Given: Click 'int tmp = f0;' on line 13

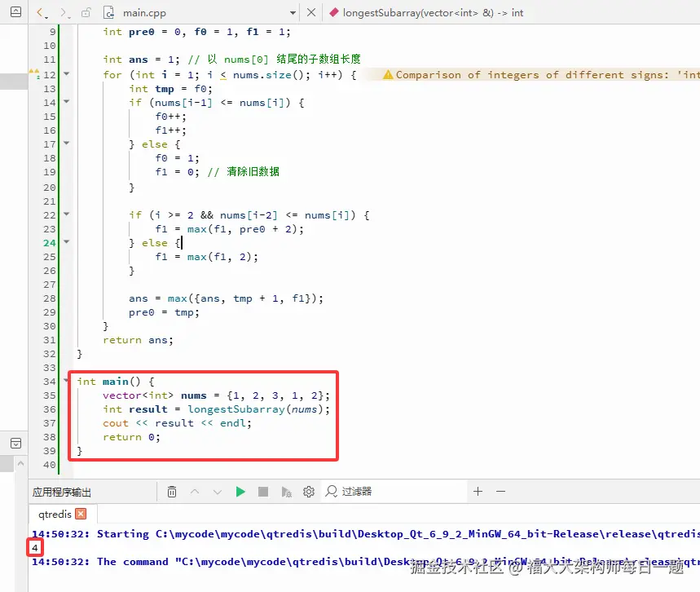Looking at the screenshot, I should (171, 89).
